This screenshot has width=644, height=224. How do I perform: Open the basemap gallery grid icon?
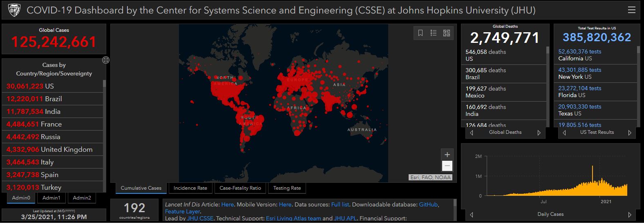(x=447, y=33)
